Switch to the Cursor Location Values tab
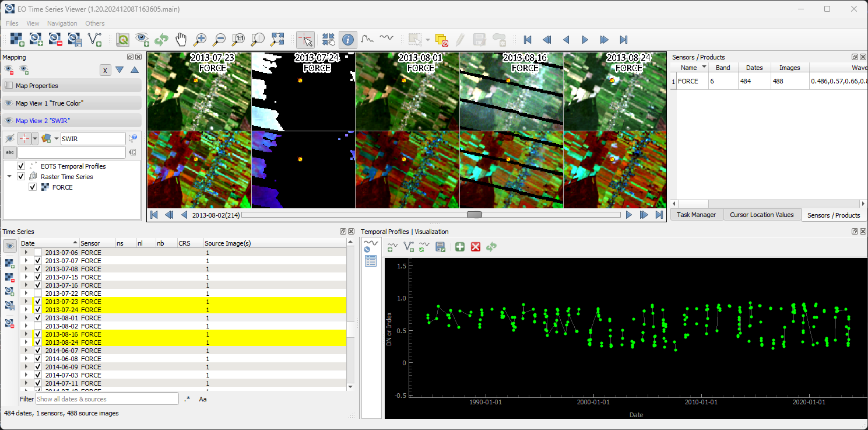The image size is (868, 430). point(762,215)
